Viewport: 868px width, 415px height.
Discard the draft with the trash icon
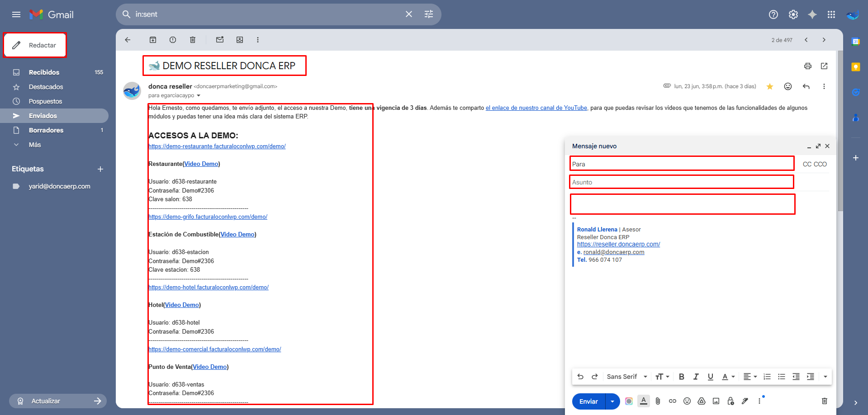[x=824, y=401]
